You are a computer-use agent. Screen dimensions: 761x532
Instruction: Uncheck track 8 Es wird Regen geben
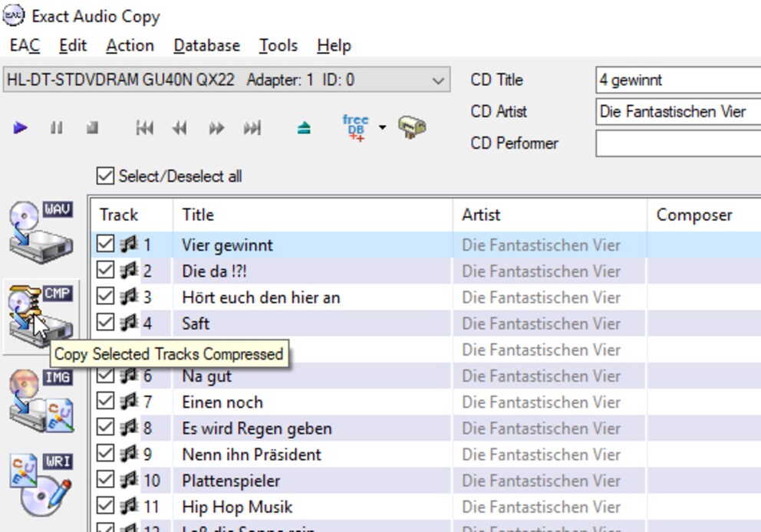(x=105, y=427)
